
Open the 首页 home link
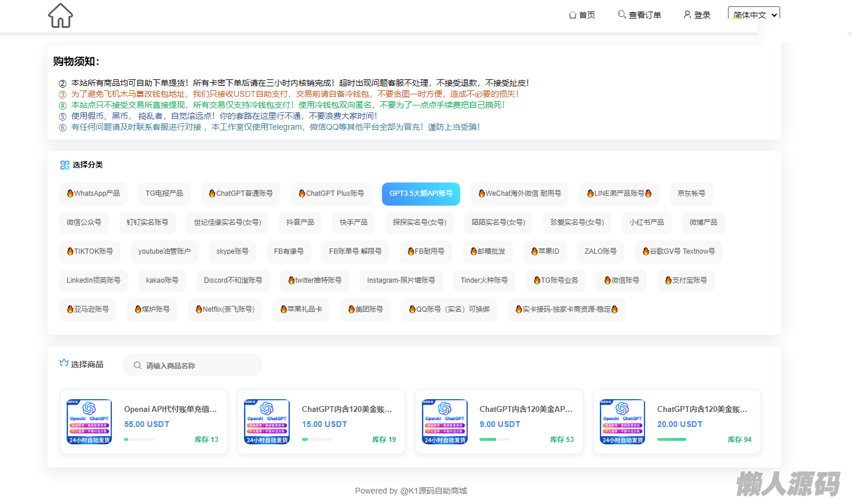pyautogui.click(x=582, y=15)
